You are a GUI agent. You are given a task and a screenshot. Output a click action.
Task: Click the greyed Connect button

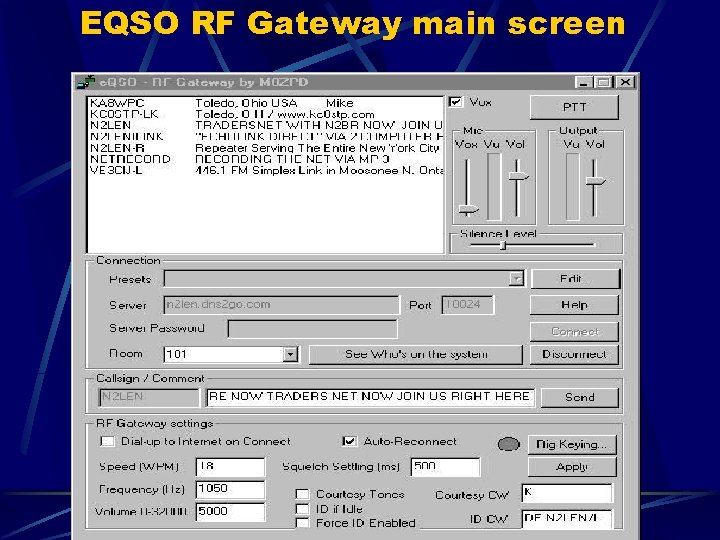574,332
